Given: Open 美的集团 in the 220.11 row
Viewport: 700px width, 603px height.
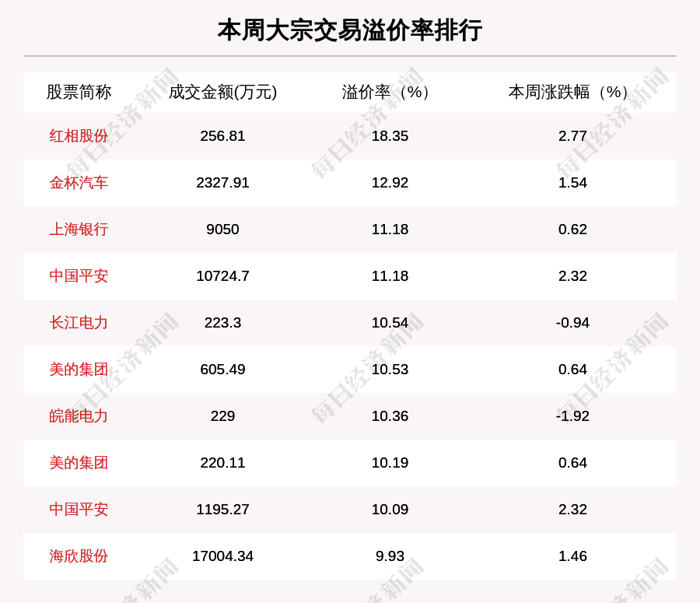Looking at the screenshot, I should 79,463.
